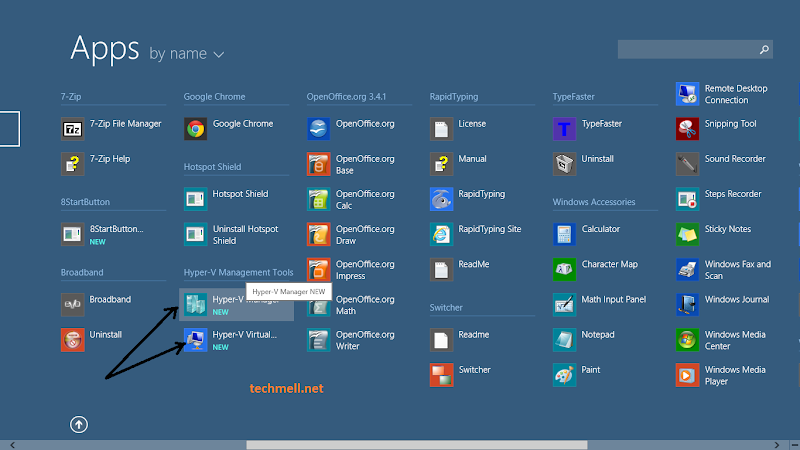Image resolution: width=800 pixels, height=450 pixels.
Task: Click the scrollbar right arrow
Action: (777, 445)
